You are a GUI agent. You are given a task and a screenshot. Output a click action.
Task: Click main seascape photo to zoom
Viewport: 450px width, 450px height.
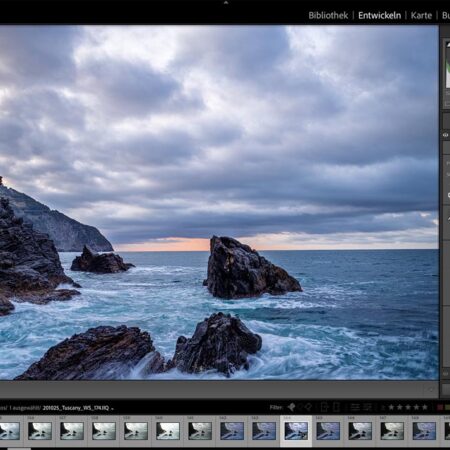(x=219, y=203)
